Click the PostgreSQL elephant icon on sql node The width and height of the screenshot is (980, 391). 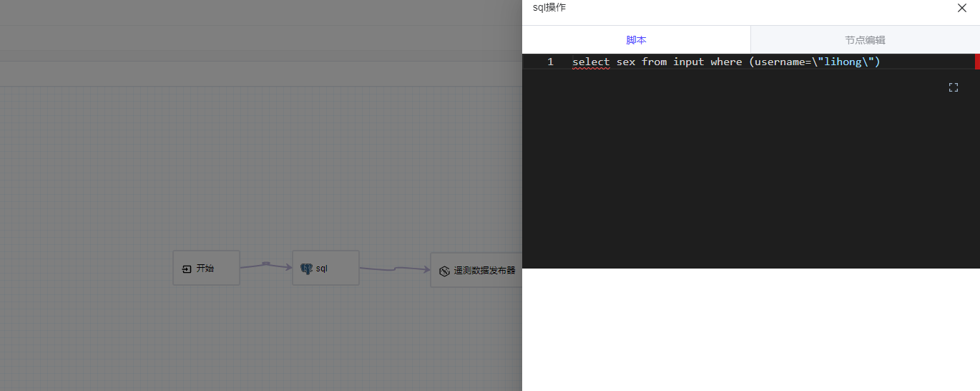tap(306, 269)
